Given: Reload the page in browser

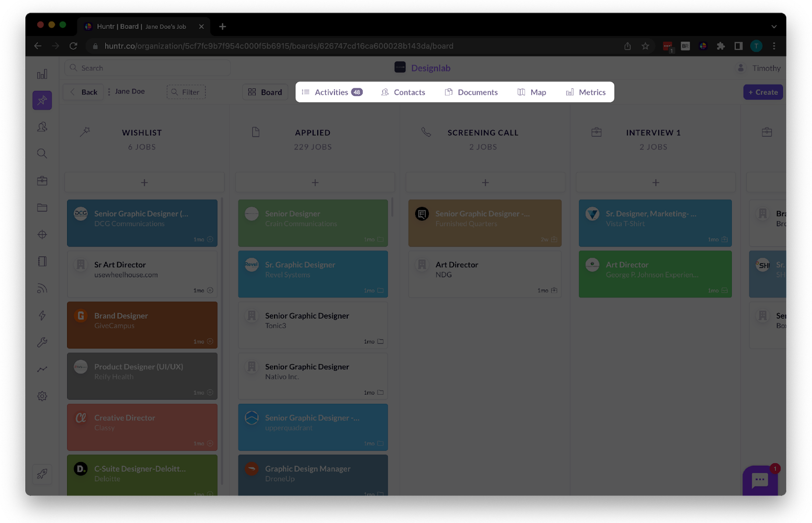Looking at the screenshot, I should click(x=73, y=46).
